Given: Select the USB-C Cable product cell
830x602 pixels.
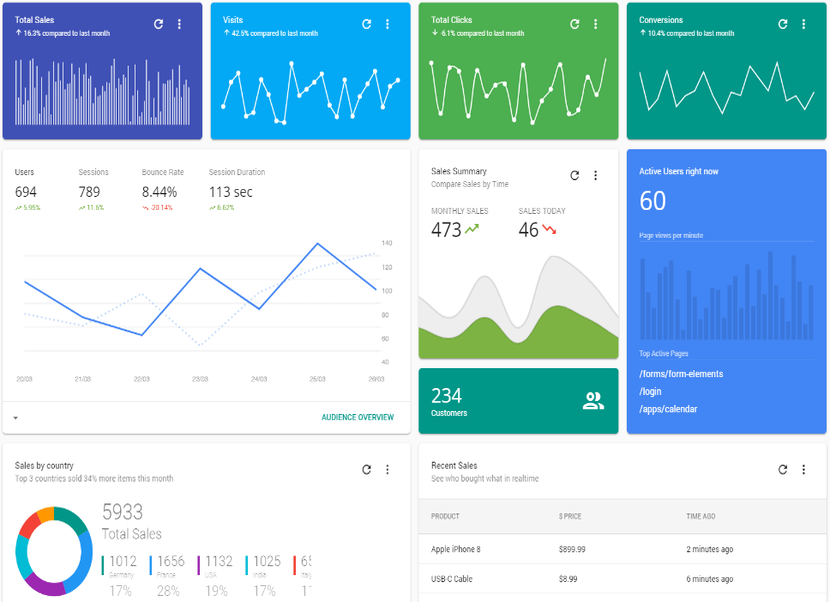Looking at the screenshot, I should (452, 579).
